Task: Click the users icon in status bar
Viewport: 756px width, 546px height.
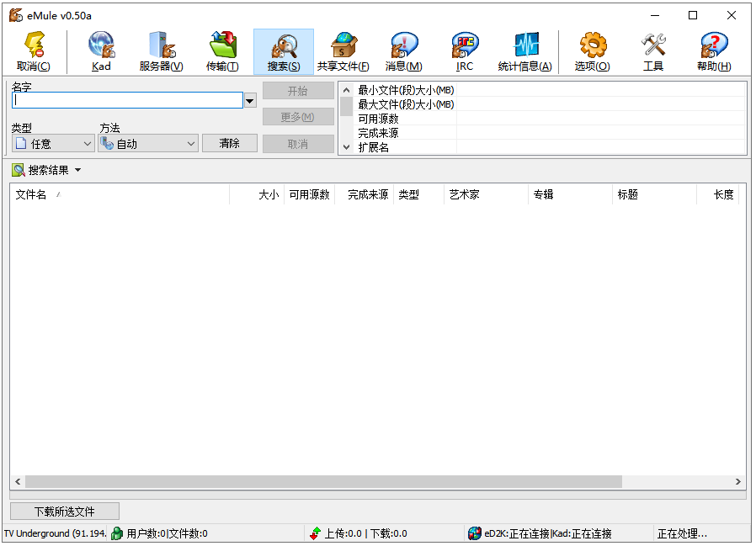Action: pos(117,533)
